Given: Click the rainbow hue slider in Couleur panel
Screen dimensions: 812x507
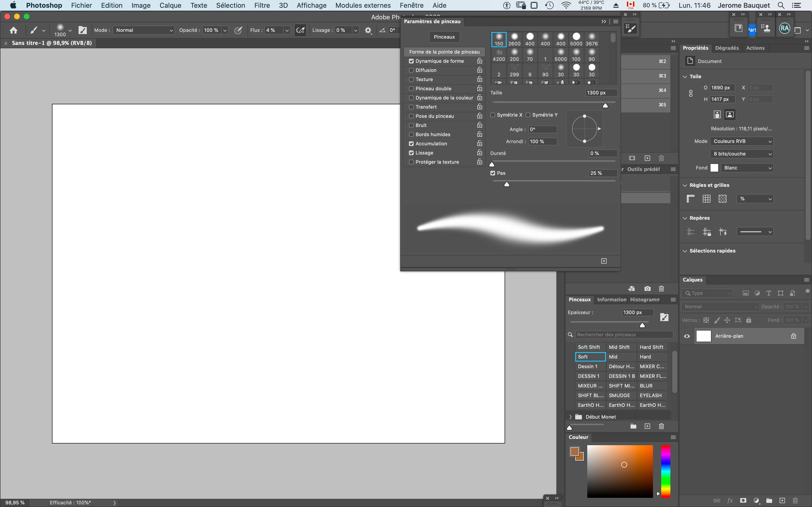Looking at the screenshot, I should point(665,471).
